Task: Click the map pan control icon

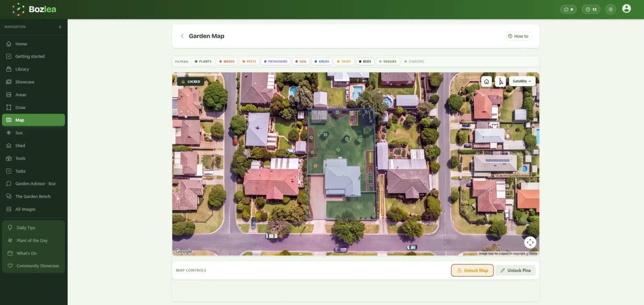Action: coord(530,242)
